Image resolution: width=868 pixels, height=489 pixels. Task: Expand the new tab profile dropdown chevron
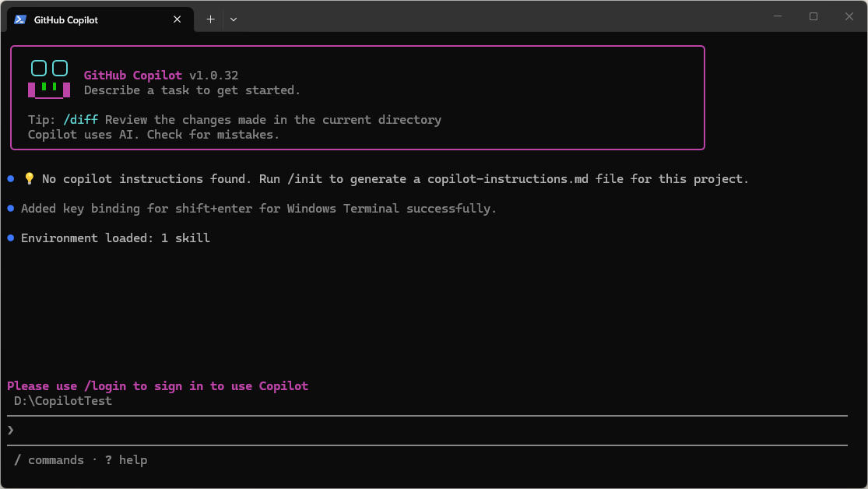tap(234, 19)
